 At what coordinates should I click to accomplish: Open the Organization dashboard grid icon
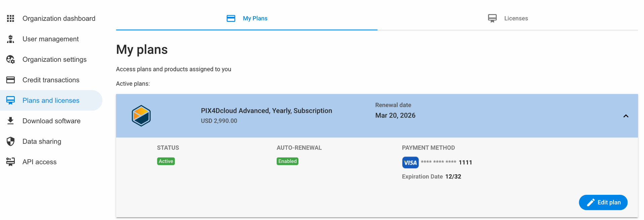coord(10,18)
